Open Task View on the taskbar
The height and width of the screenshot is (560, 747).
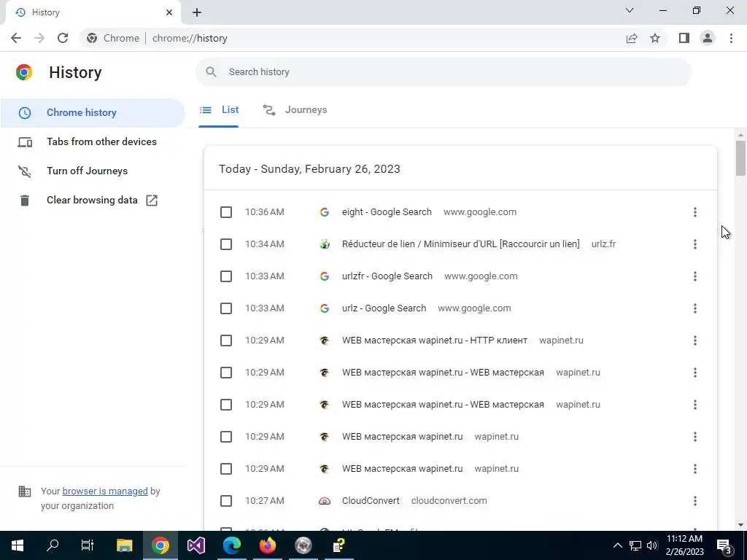pos(88,545)
